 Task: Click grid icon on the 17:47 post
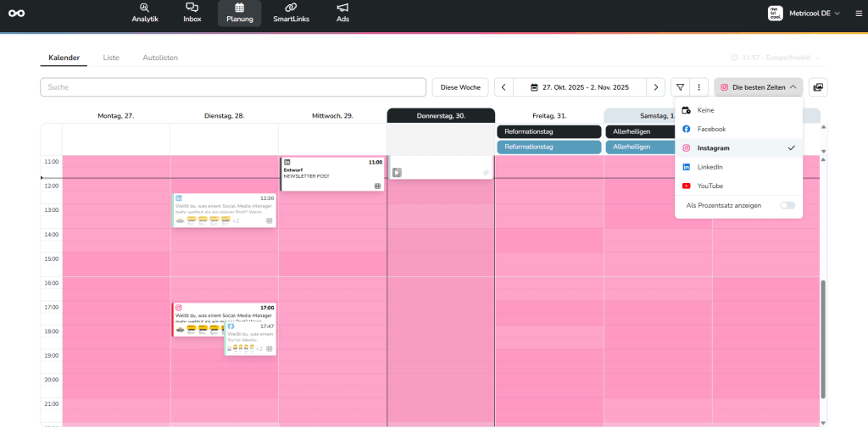click(269, 349)
